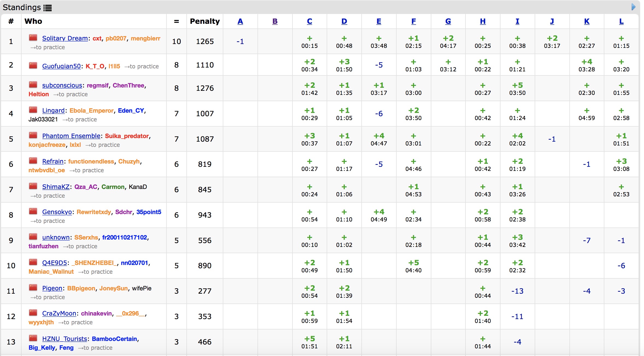Open Suika_predator's profile link
Image resolution: width=644 pixels, height=356 pixels.
click(x=127, y=136)
